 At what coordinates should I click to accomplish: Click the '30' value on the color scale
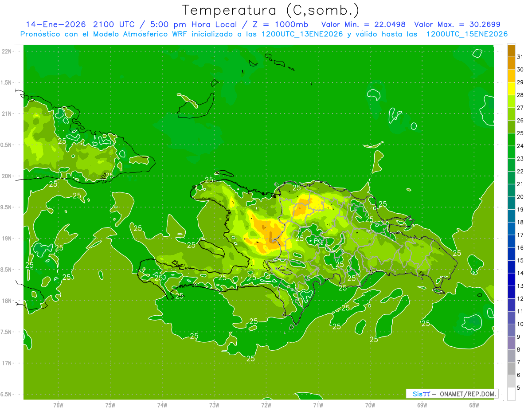pyautogui.click(x=520, y=70)
